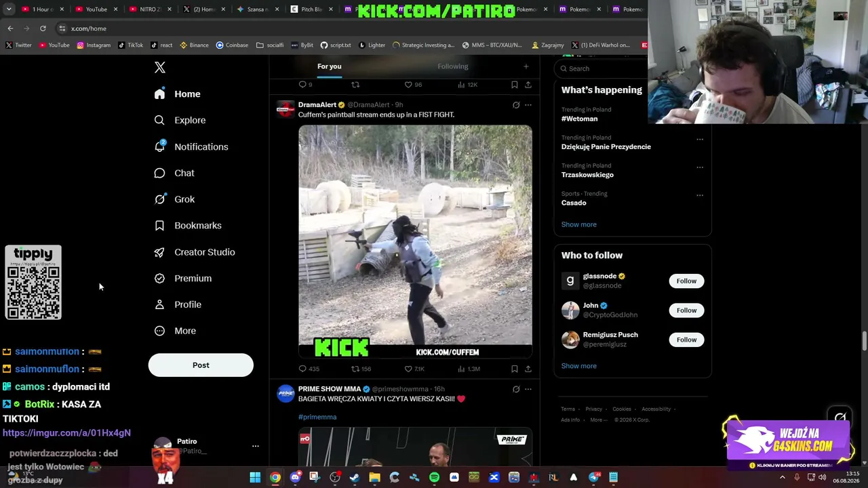The width and height of the screenshot is (868, 488).
Task: Repost the DramaAlert post
Action: point(361,369)
